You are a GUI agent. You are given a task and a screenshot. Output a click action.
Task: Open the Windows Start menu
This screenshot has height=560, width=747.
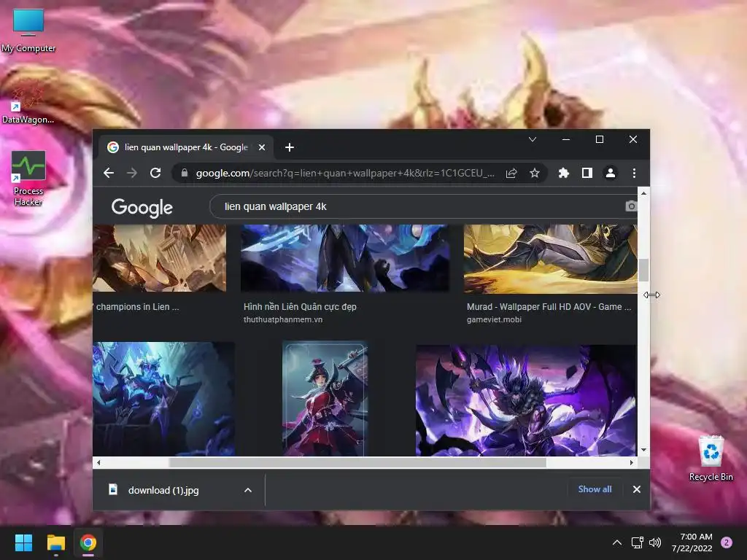23,542
